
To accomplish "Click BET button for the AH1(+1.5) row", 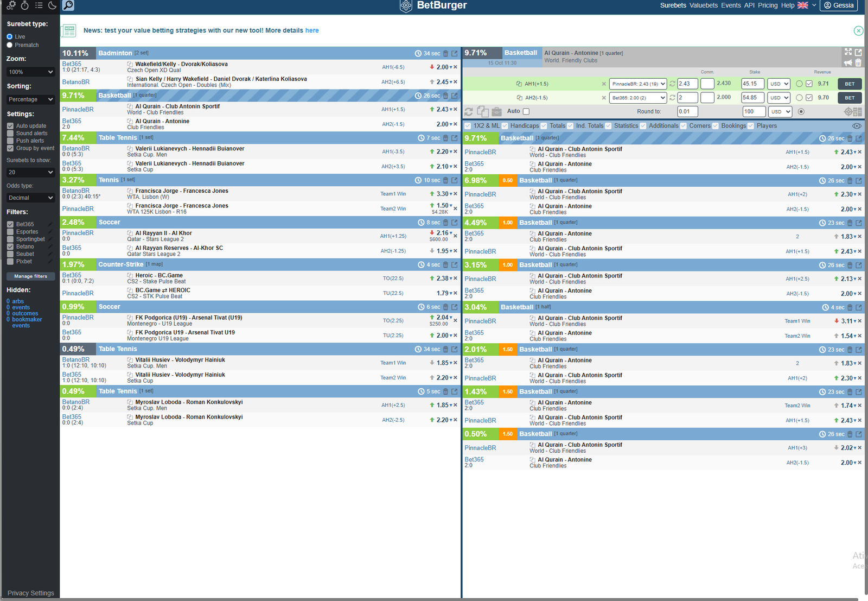I will 850,84.
